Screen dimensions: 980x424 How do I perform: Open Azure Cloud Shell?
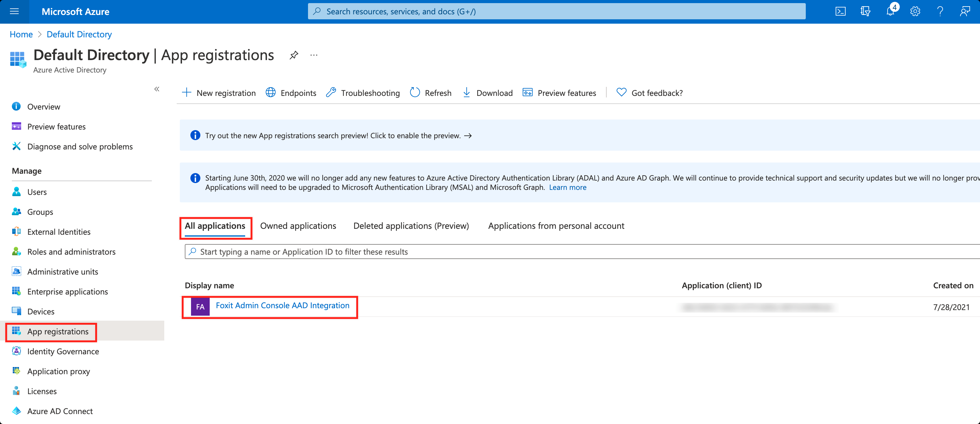(x=840, y=11)
